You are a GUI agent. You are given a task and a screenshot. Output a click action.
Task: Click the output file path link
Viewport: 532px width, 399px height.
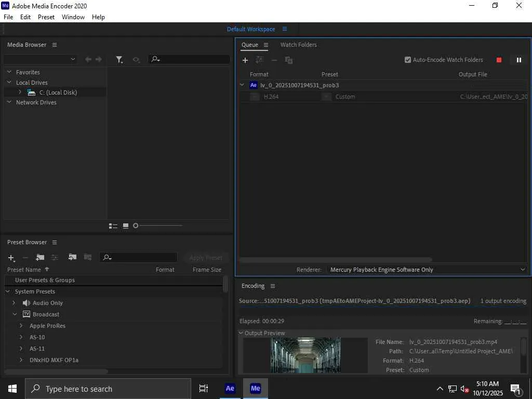pos(494,97)
